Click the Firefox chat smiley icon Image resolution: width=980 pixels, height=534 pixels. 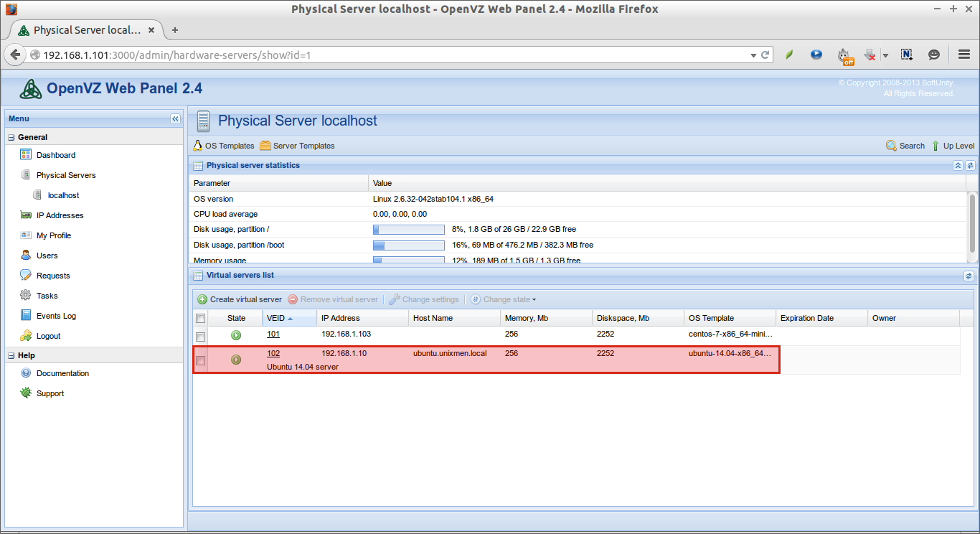tap(934, 55)
